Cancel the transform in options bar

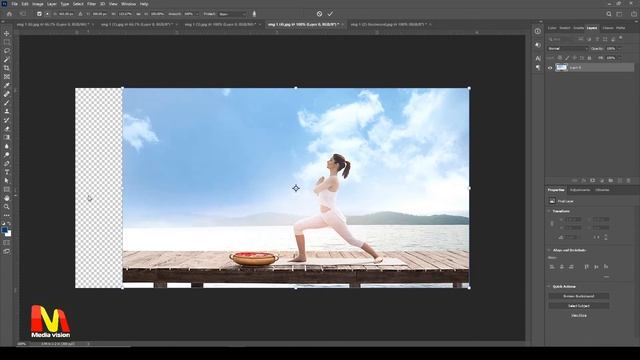click(x=319, y=14)
